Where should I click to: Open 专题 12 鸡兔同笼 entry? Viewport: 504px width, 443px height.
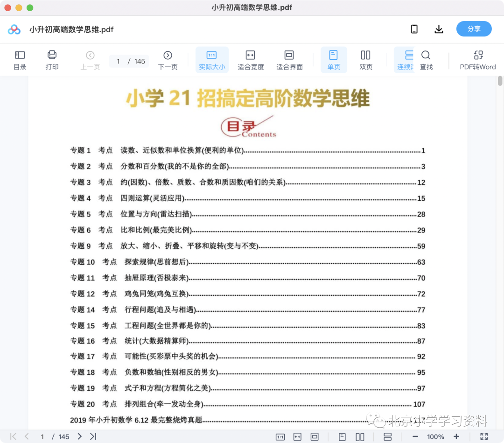[x=247, y=294]
